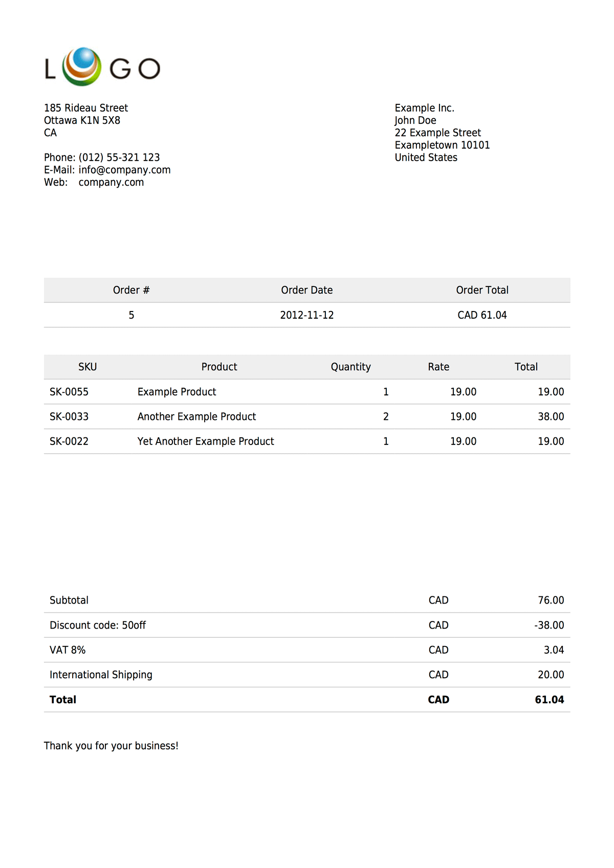Select the VAT amount 3.04

[554, 650]
